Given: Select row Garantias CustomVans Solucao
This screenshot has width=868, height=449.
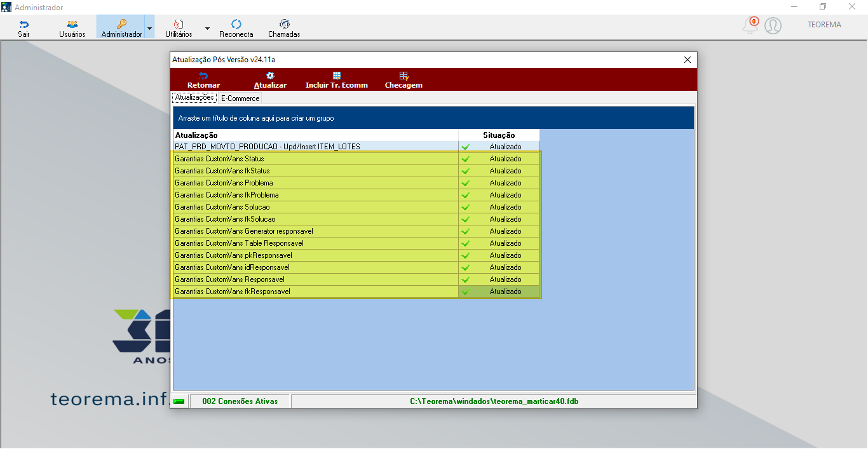Looking at the screenshot, I should point(356,207).
